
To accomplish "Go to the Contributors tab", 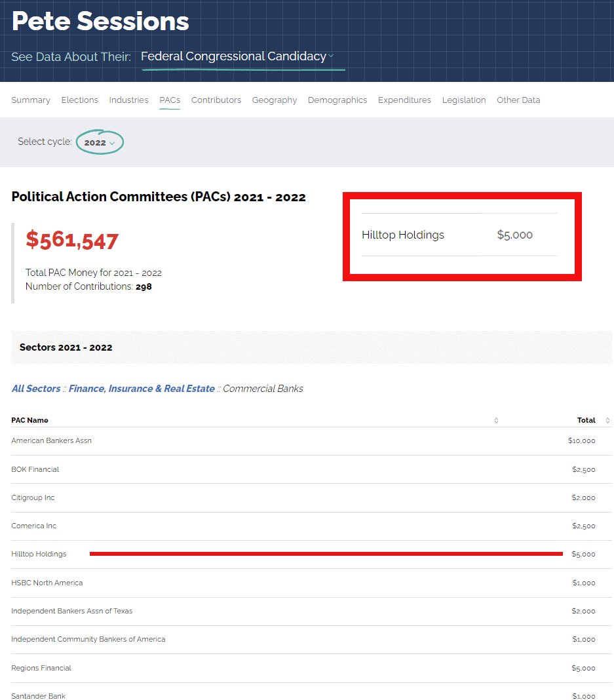I will [216, 100].
